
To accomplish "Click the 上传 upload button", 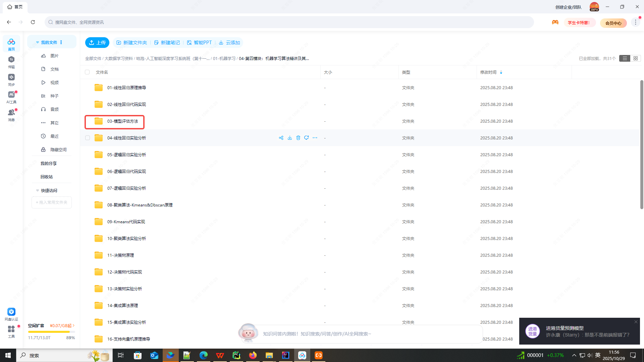I will [97, 43].
